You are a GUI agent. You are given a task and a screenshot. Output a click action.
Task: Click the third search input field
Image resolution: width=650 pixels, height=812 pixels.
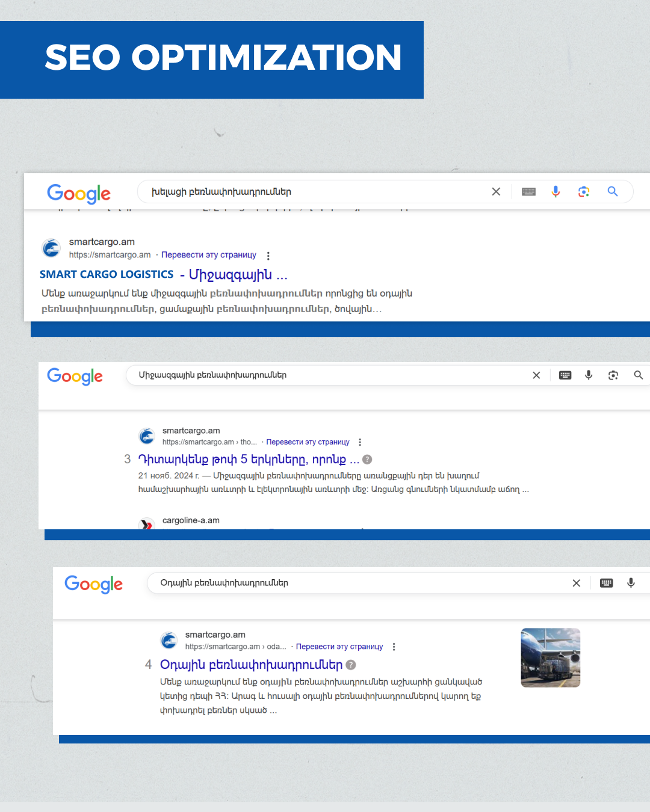coord(361,583)
